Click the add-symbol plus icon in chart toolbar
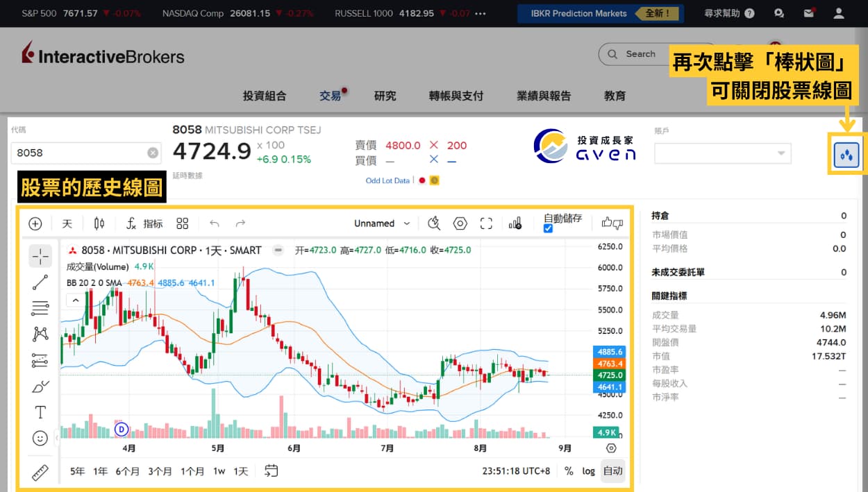This screenshot has height=492, width=868. pos(35,223)
